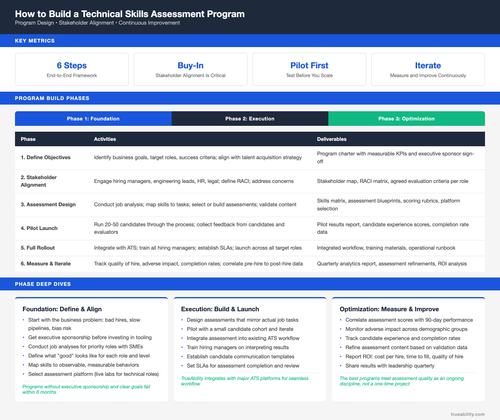Click the Phase column header
This screenshot has height=420, width=500.
coord(28,139)
